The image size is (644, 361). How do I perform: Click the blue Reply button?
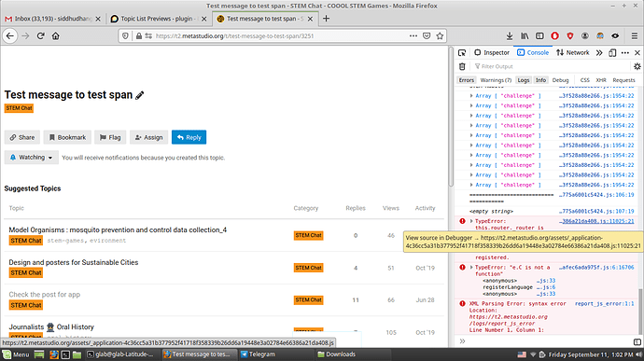(x=189, y=137)
